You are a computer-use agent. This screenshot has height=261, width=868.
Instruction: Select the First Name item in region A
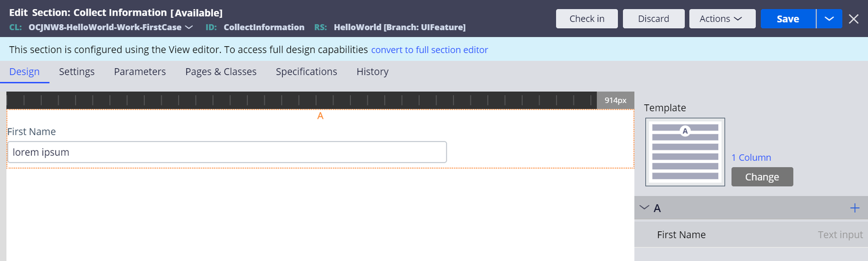[681, 235]
